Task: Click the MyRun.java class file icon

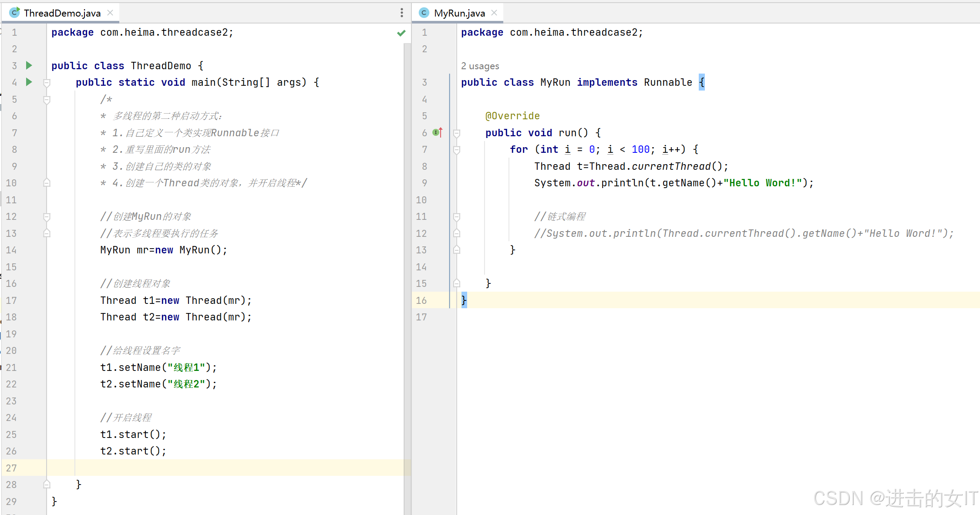Action: coord(424,13)
